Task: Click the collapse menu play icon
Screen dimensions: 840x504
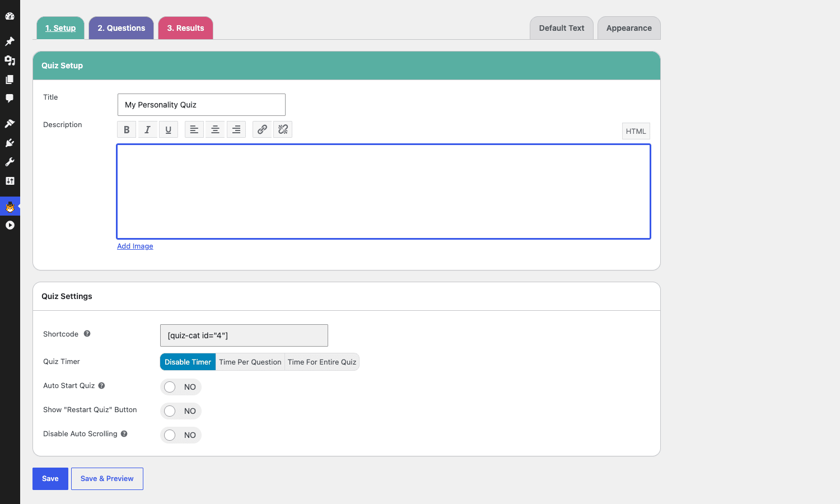Action: pos(10,225)
